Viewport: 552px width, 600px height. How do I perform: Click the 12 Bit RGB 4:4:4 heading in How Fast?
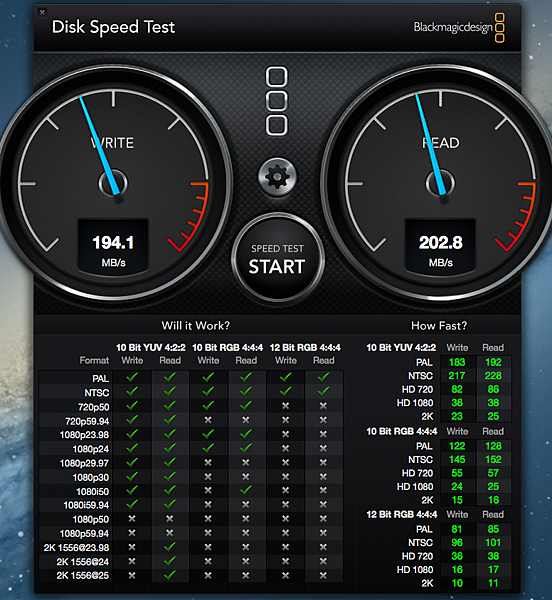[402, 514]
